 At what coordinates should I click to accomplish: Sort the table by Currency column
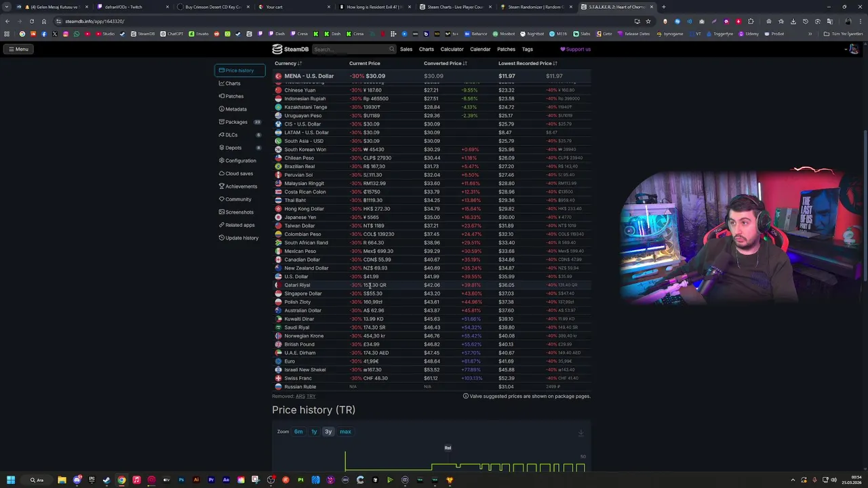pos(288,64)
